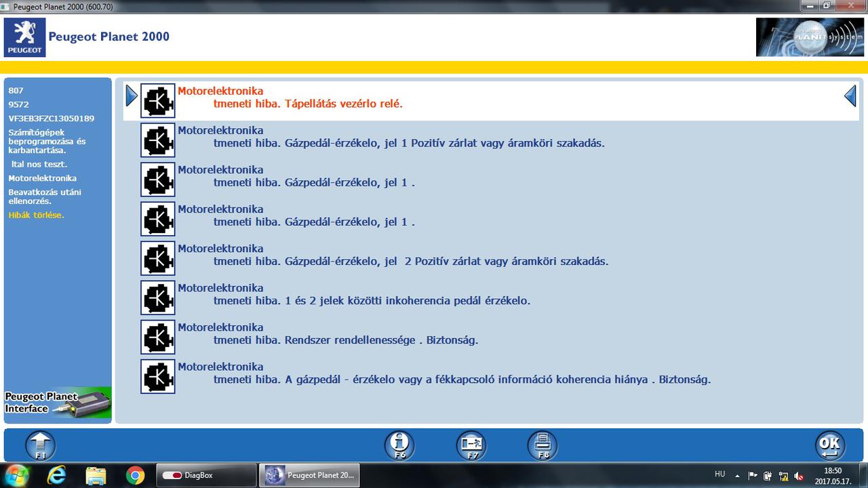
Task: Click highlighted Hibák törlése sidebar entry
Action: click(36, 215)
